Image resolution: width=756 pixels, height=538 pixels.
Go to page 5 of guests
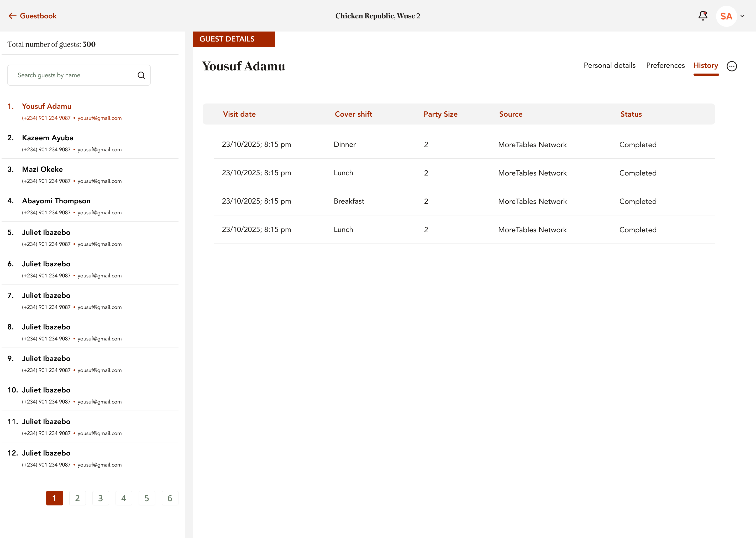coord(147,498)
